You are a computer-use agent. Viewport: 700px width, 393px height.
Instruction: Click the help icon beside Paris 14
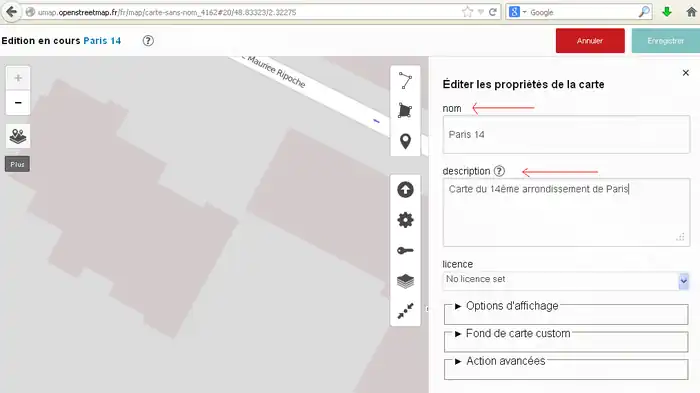tap(148, 41)
